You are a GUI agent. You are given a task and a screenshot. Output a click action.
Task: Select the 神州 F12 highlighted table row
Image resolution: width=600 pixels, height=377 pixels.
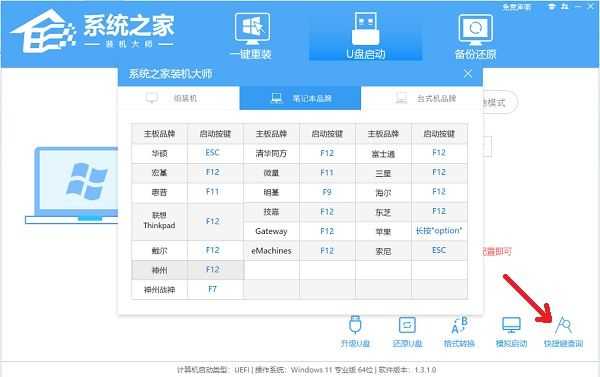[188, 270]
